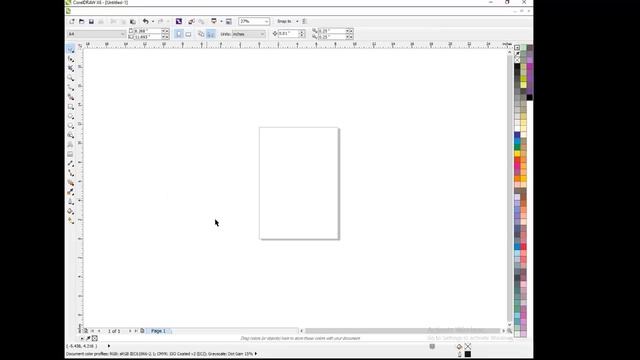Select the Text tool

pyautogui.click(x=71, y=145)
